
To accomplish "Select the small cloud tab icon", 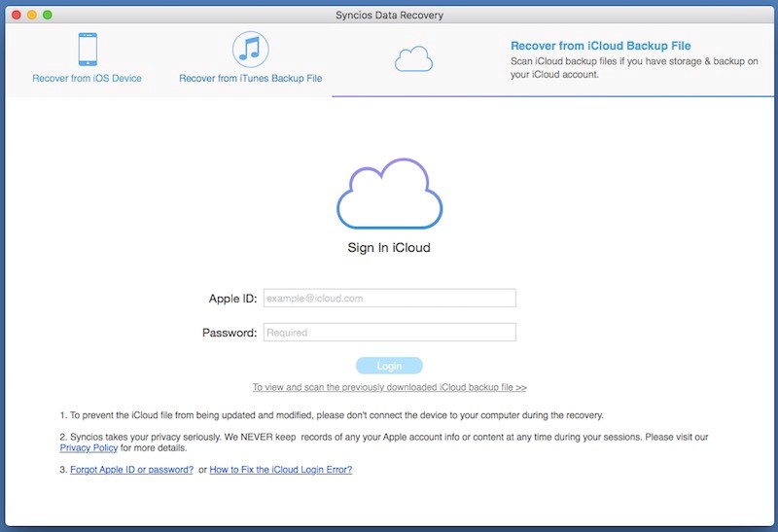I will tap(413, 60).
